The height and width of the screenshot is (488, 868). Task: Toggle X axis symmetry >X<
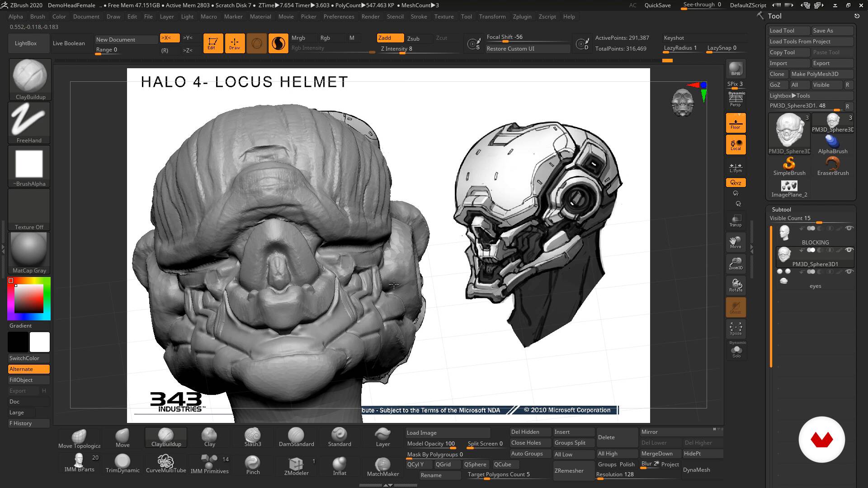pyautogui.click(x=170, y=38)
